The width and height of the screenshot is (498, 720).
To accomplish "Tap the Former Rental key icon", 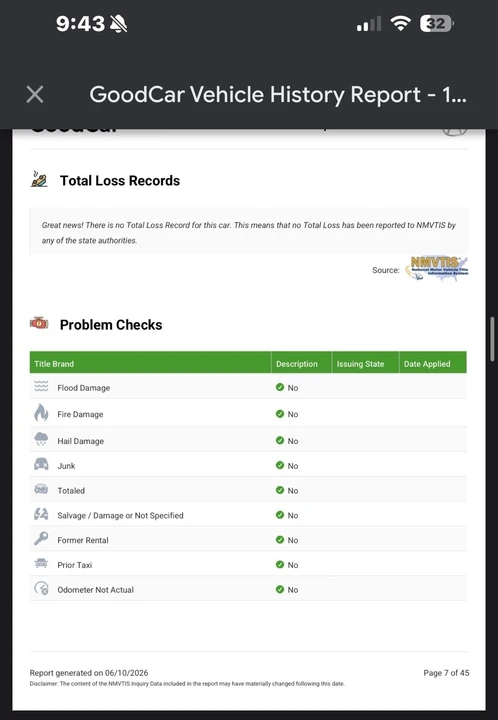I will 41,538.
